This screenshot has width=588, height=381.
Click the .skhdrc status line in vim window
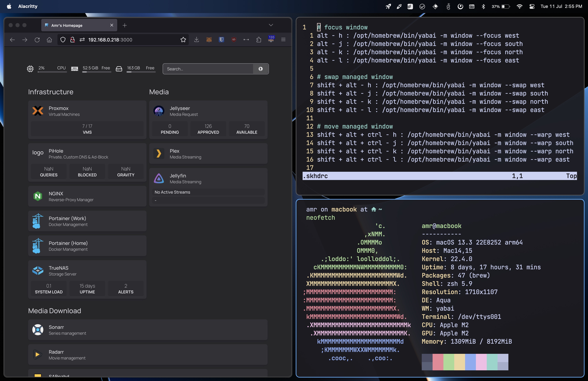(439, 176)
